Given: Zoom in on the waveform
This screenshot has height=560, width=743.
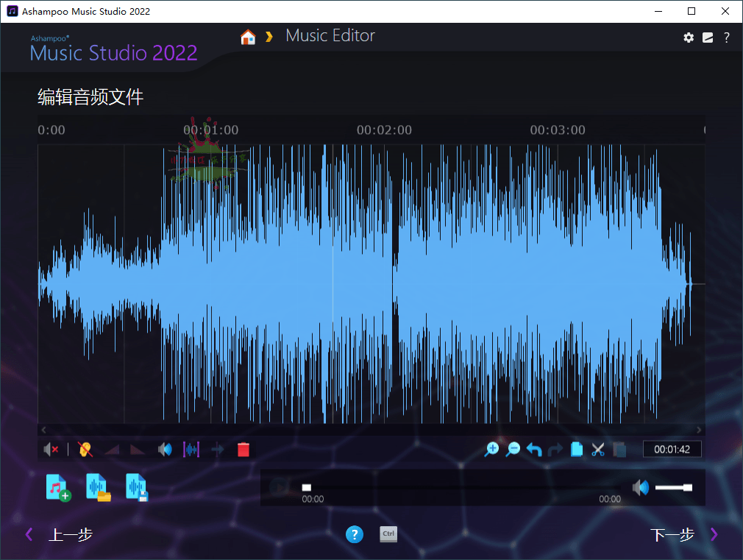Looking at the screenshot, I should tap(491, 450).
